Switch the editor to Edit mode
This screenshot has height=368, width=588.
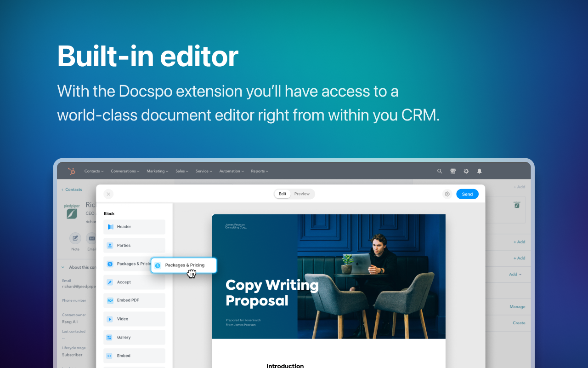pos(283,194)
